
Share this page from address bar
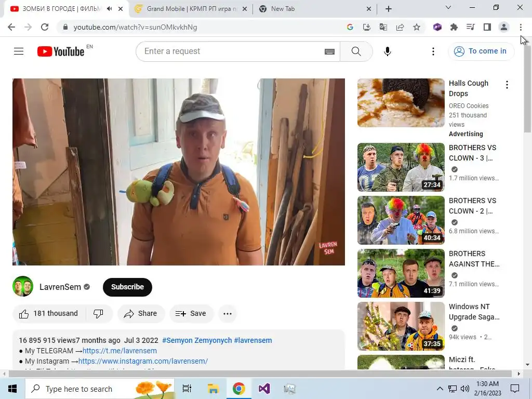pos(400,27)
